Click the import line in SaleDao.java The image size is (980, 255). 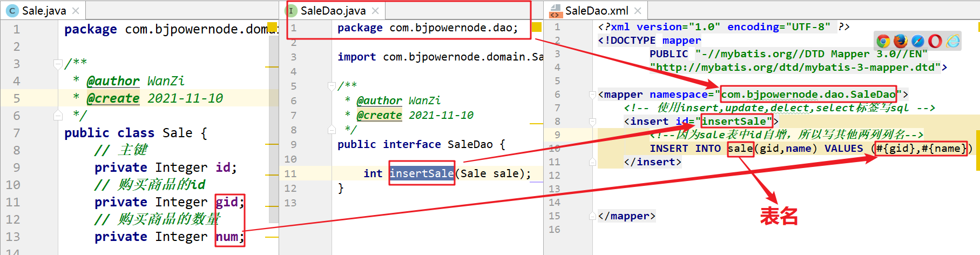point(440,57)
